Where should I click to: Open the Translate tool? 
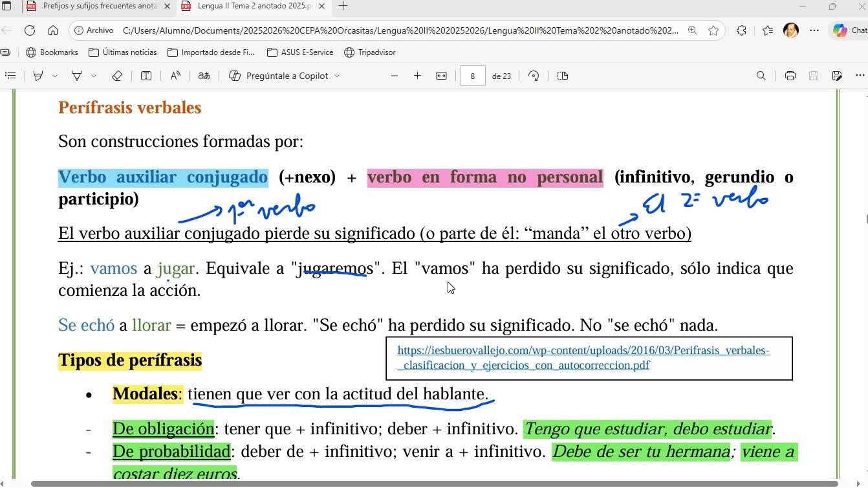(x=204, y=76)
